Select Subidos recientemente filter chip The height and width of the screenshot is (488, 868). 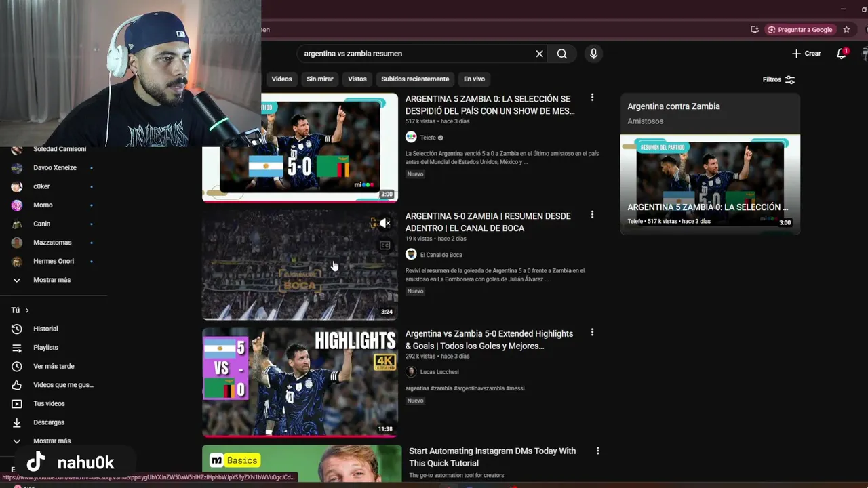coord(415,79)
